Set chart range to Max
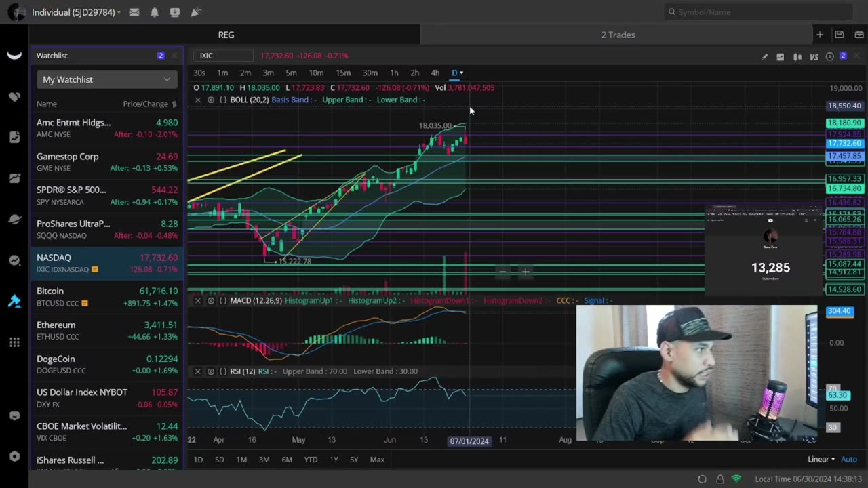This screenshot has height=488, width=868. 377,460
